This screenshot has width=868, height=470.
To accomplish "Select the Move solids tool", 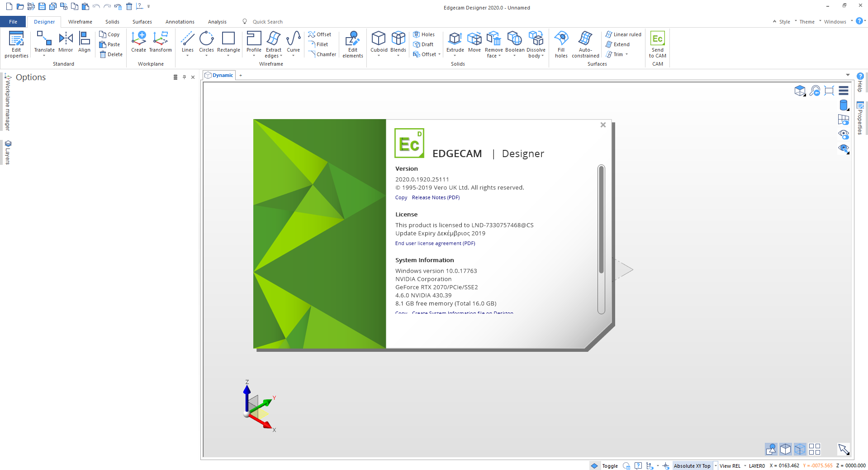I will 474,42.
